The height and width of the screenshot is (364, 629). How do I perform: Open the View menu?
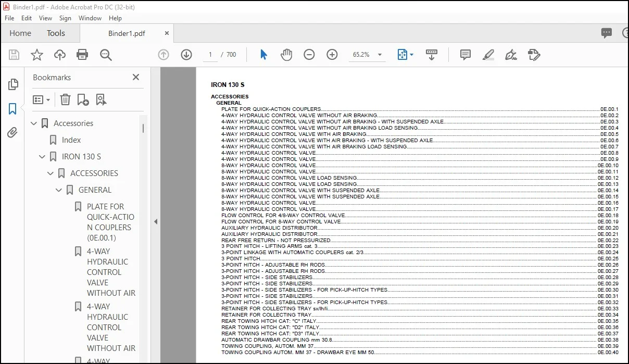tap(46, 18)
